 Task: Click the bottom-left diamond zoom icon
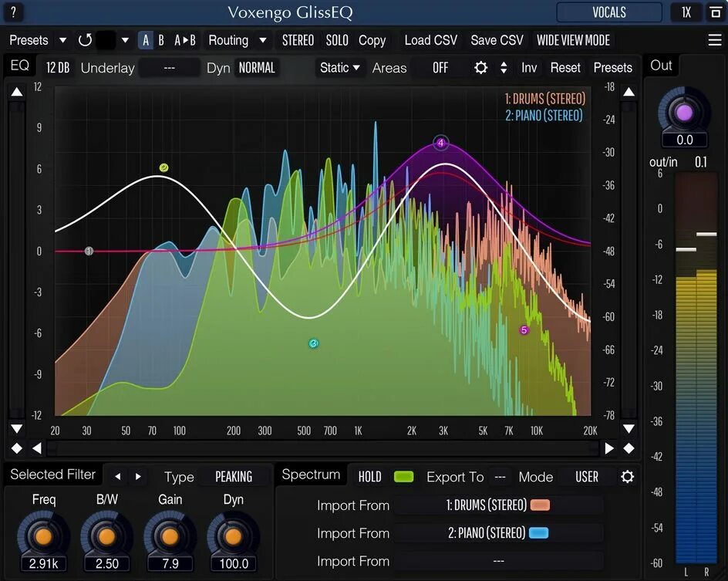click(x=17, y=448)
